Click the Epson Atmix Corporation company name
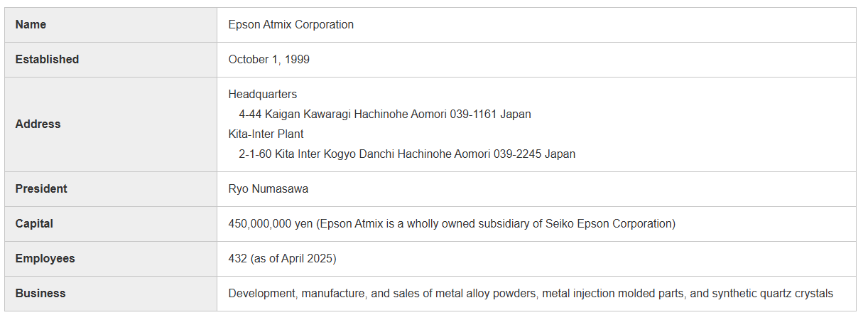 pyautogui.click(x=291, y=25)
